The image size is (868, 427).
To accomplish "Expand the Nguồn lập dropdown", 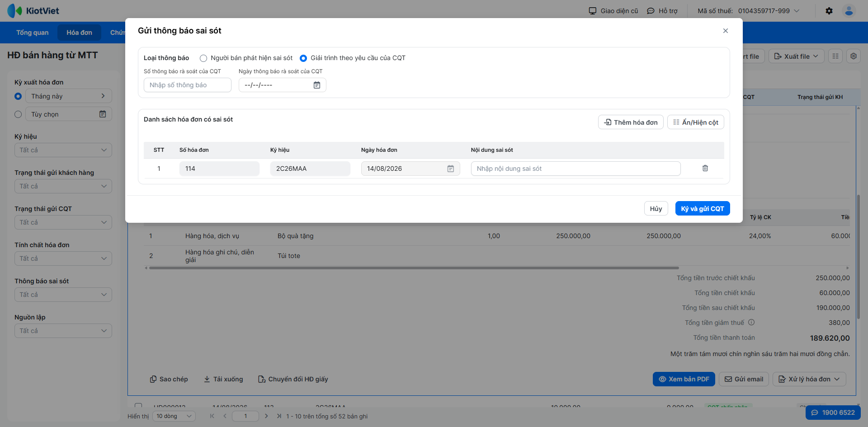I will (63, 331).
